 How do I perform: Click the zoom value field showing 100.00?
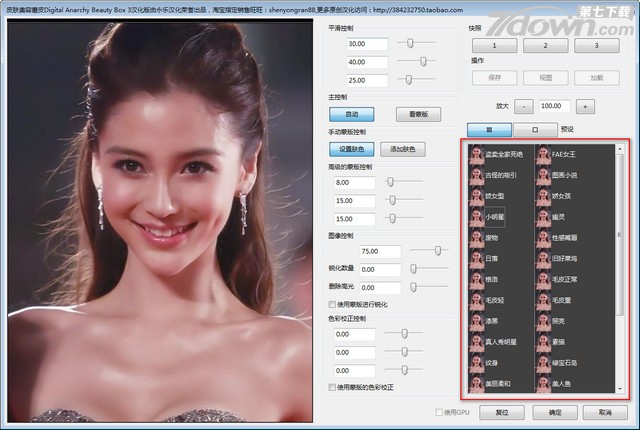point(556,106)
